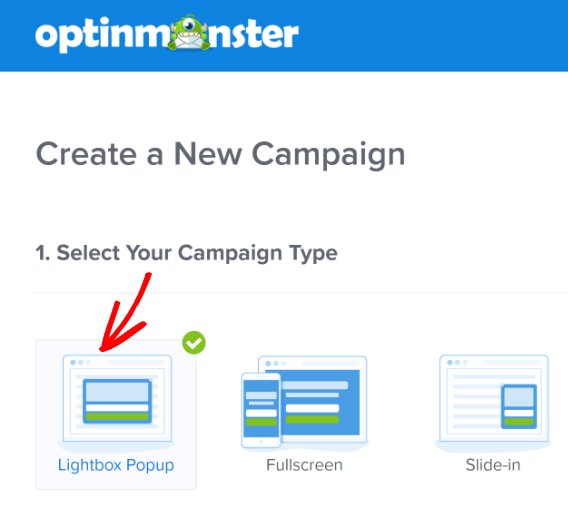Click the small slide-in box in Slide-in illustration
The height and width of the screenshot is (521, 568).
click(519, 407)
